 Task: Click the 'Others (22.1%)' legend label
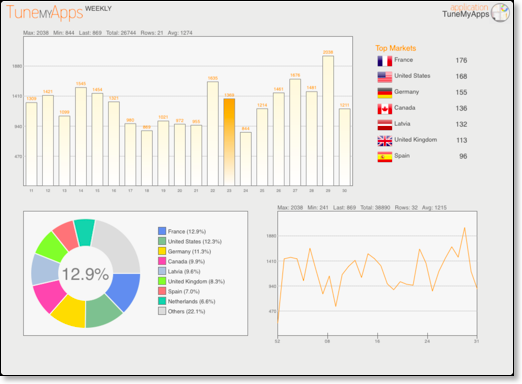[186, 311]
